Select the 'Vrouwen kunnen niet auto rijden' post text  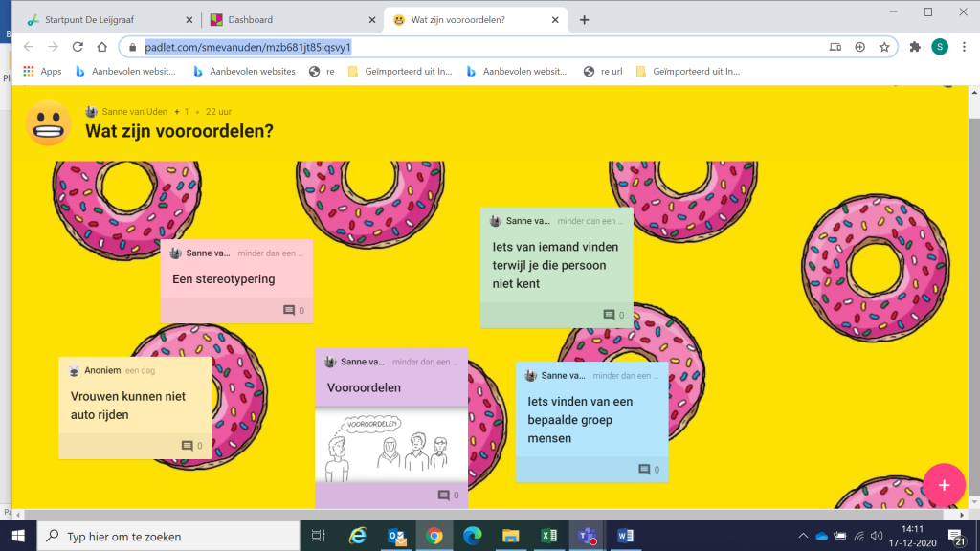point(128,406)
